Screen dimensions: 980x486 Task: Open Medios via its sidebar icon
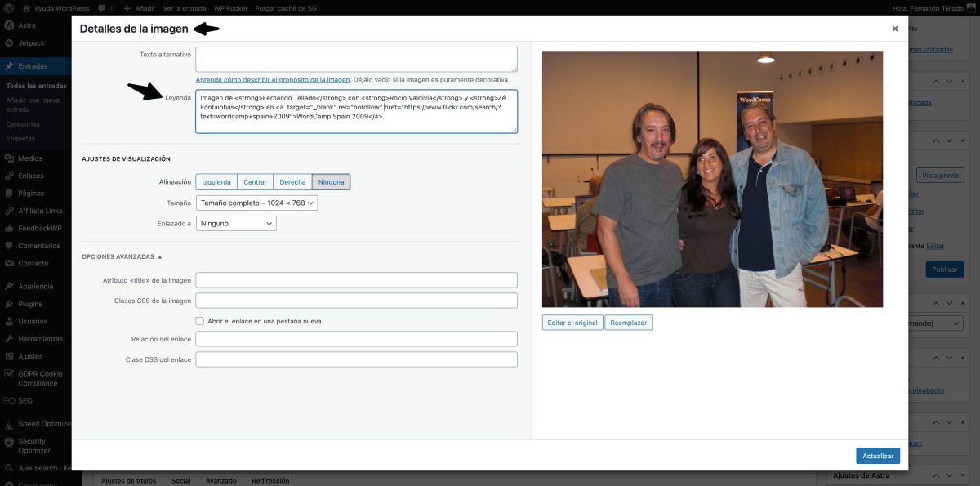point(9,158)
